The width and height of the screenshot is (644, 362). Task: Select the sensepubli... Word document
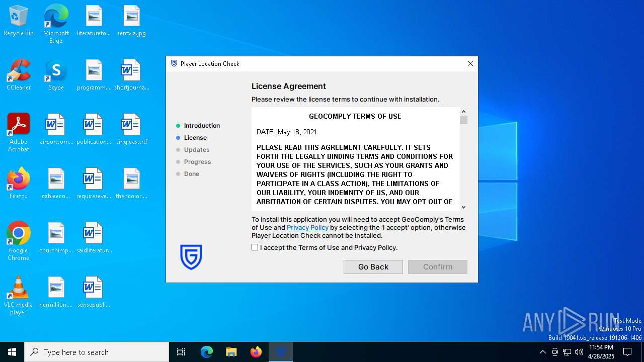(x=94, y=293)
